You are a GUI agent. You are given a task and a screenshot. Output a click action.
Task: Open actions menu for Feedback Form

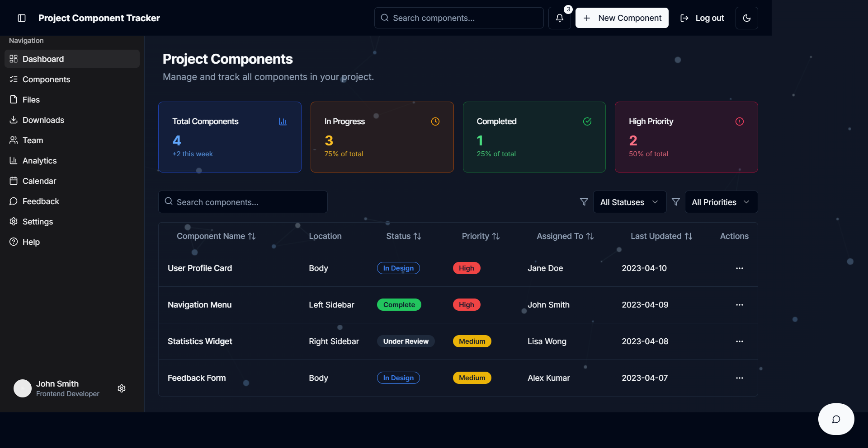pos(740,378)
